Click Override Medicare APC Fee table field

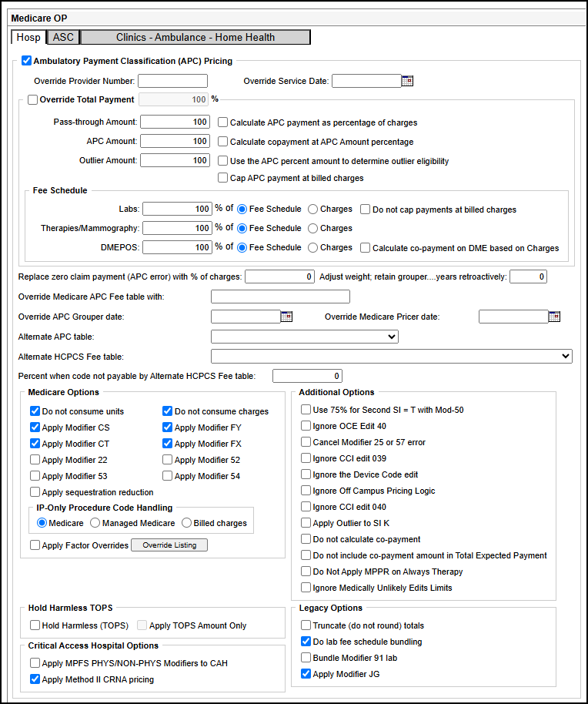[x=280, y=297]
